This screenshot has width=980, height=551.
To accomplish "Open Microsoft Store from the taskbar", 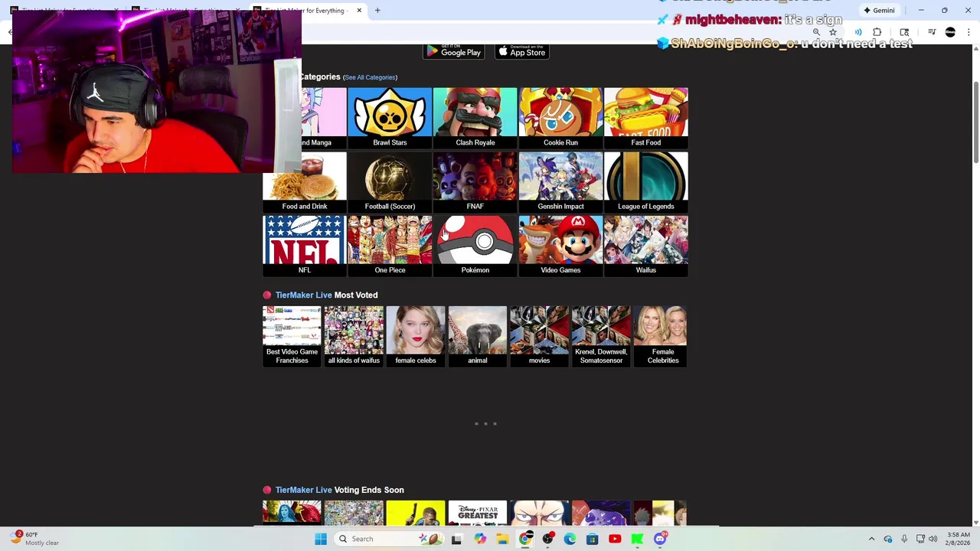I will point(593,539).
